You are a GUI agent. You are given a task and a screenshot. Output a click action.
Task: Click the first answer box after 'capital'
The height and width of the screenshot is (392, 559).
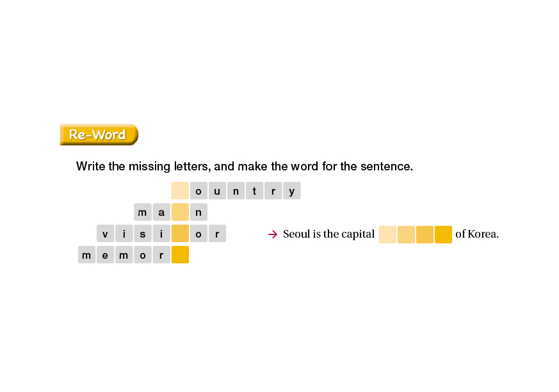click(387, 234)
